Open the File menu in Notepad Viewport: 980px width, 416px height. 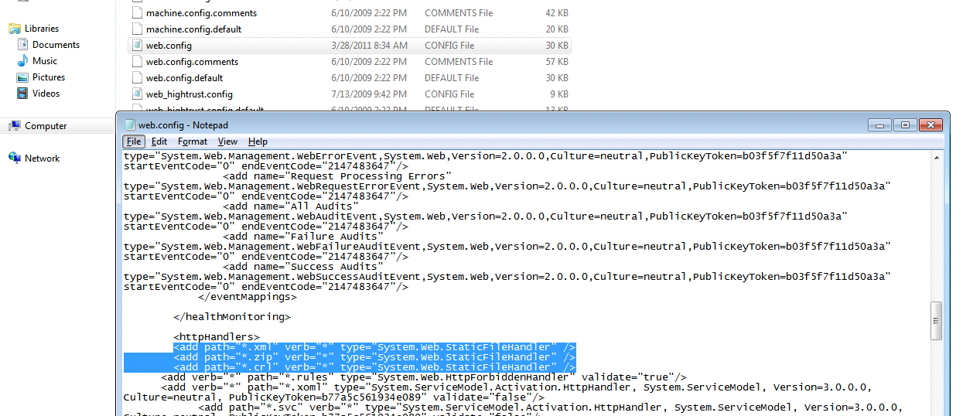click(x=134, y=142)
